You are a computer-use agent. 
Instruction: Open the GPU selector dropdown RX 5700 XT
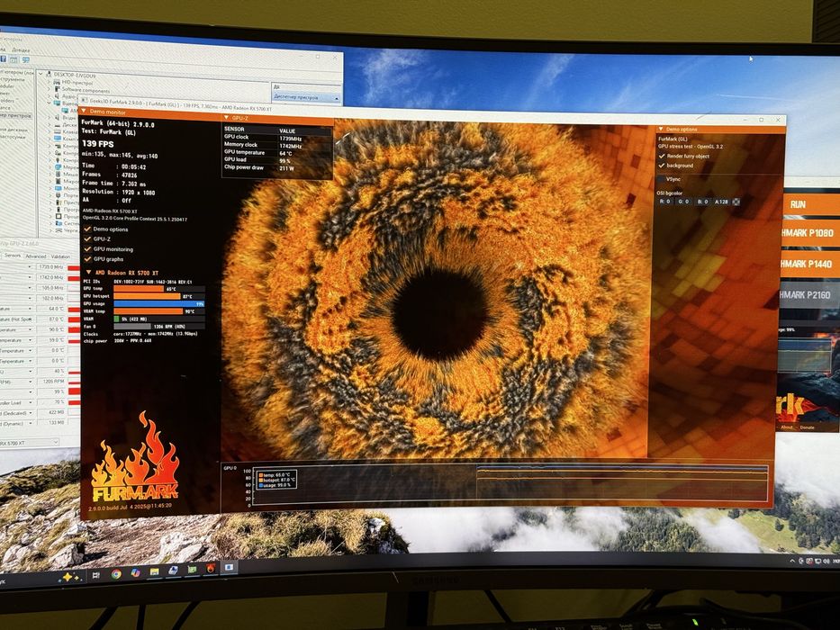coord(28,443)
